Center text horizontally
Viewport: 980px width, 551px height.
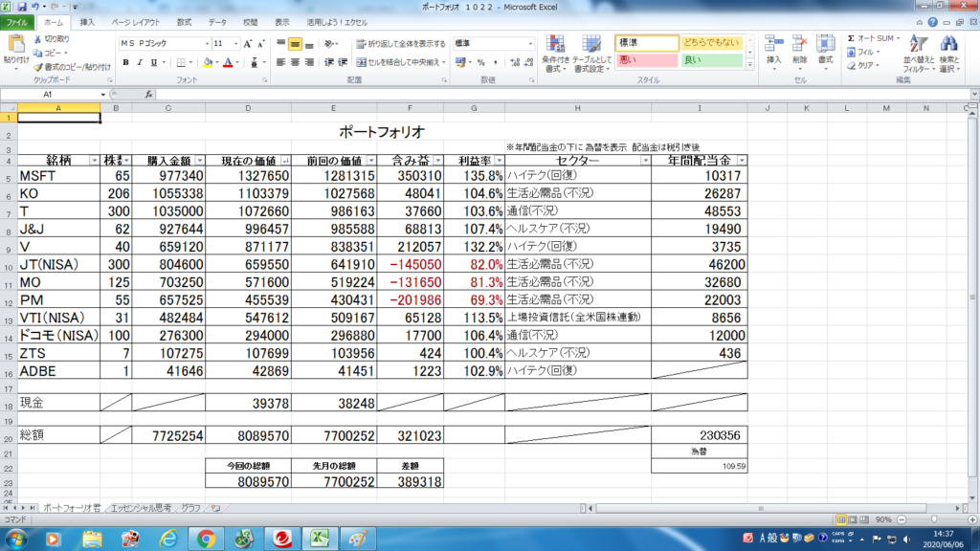click(295, 62)
